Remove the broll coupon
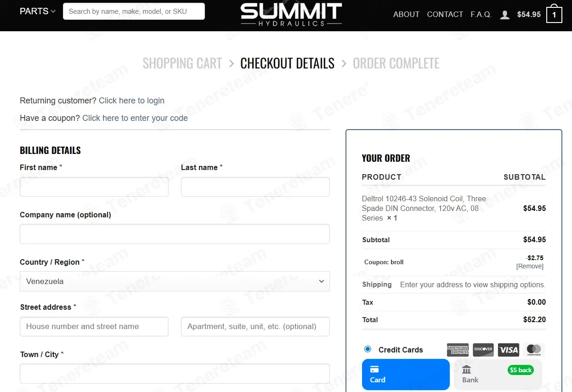 [x=530, y=267]
